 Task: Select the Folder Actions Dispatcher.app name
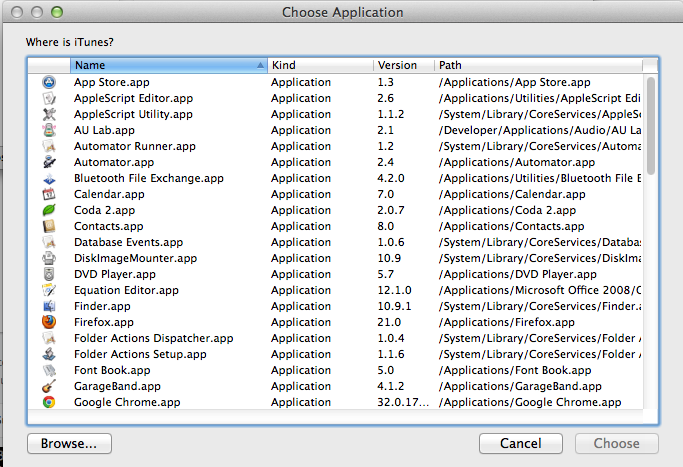click(x=153, y=338)
